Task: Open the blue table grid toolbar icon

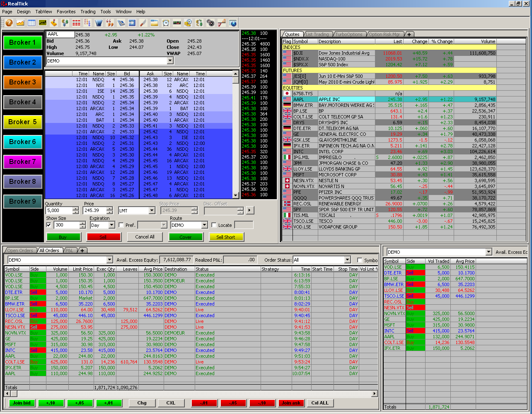Action: (31, 23)
